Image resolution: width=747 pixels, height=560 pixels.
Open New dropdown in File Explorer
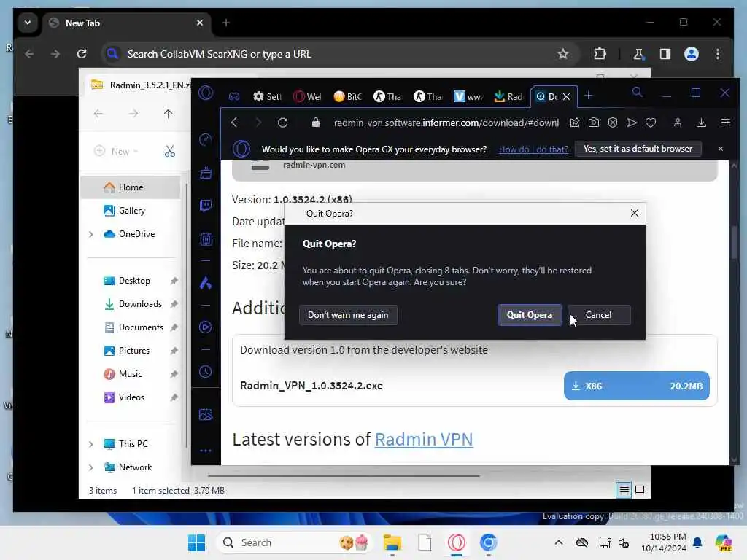pyautogui.click(x=116, y=152)
